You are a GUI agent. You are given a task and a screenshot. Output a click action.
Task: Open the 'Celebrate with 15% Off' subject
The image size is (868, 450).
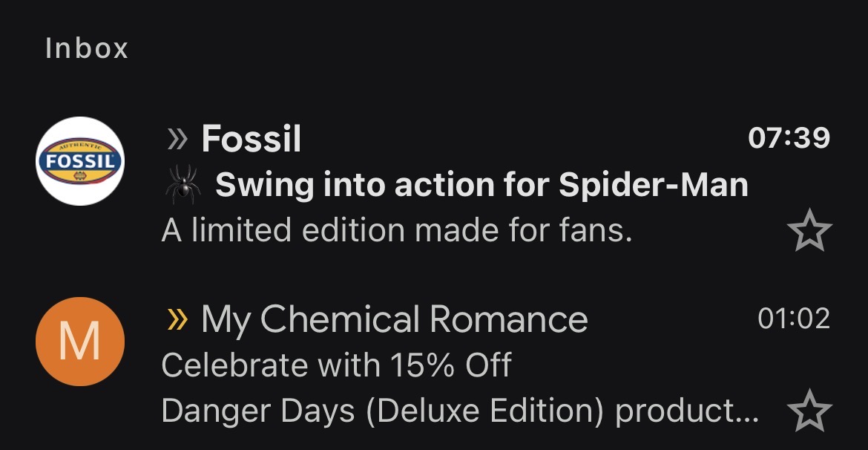coord(337,365)
